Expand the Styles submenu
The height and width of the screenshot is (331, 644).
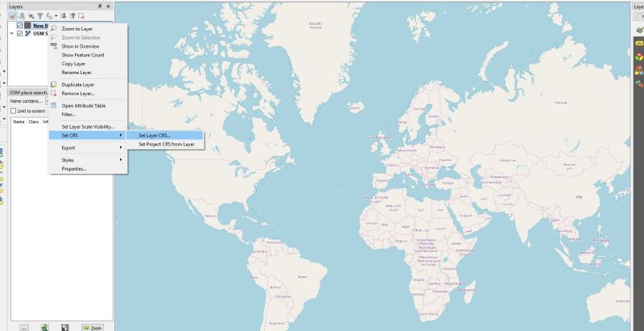(87, 159)
